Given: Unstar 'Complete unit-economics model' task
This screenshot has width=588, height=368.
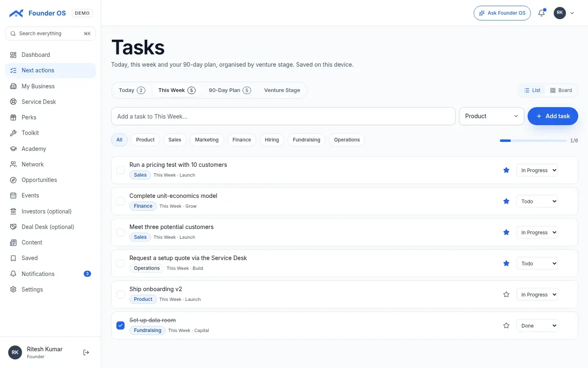Looking at the screenshot, I should [506, 201].
